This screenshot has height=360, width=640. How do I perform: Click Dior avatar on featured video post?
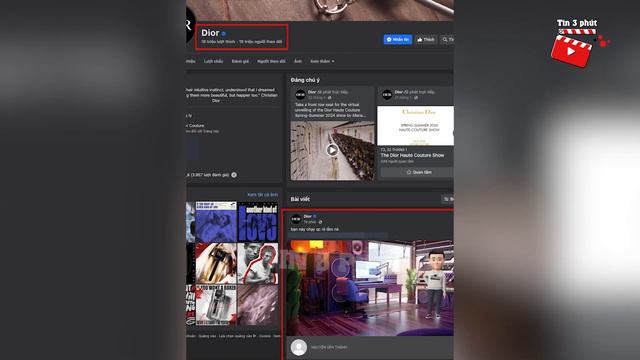pyautogui.click(x=300, y=95)
